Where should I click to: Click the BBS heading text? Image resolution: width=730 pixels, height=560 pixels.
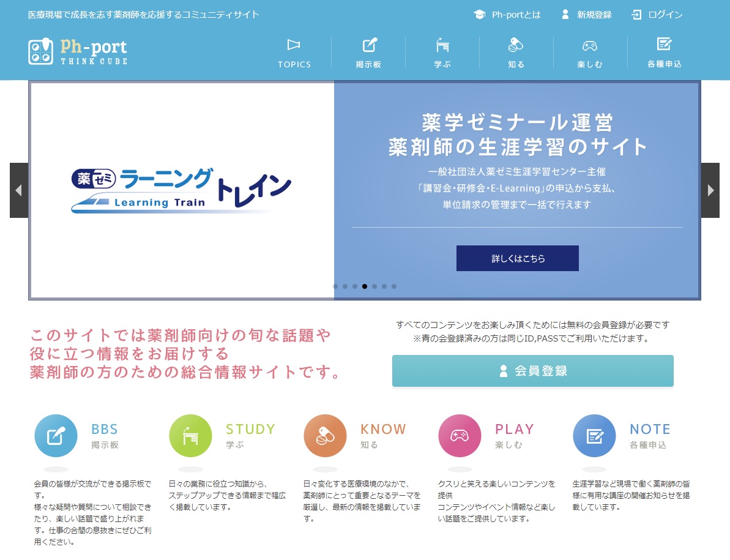105,429
